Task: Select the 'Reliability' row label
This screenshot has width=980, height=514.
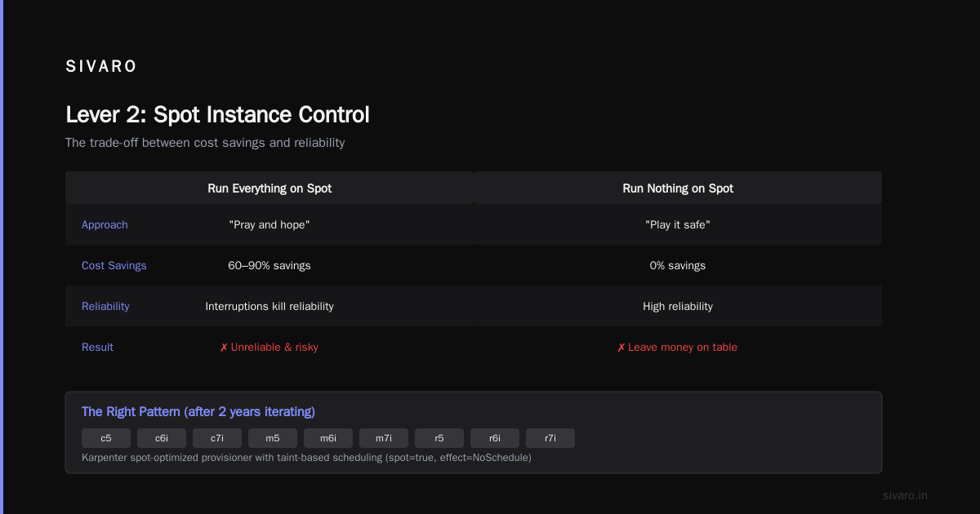Action: tap(105, 306)
